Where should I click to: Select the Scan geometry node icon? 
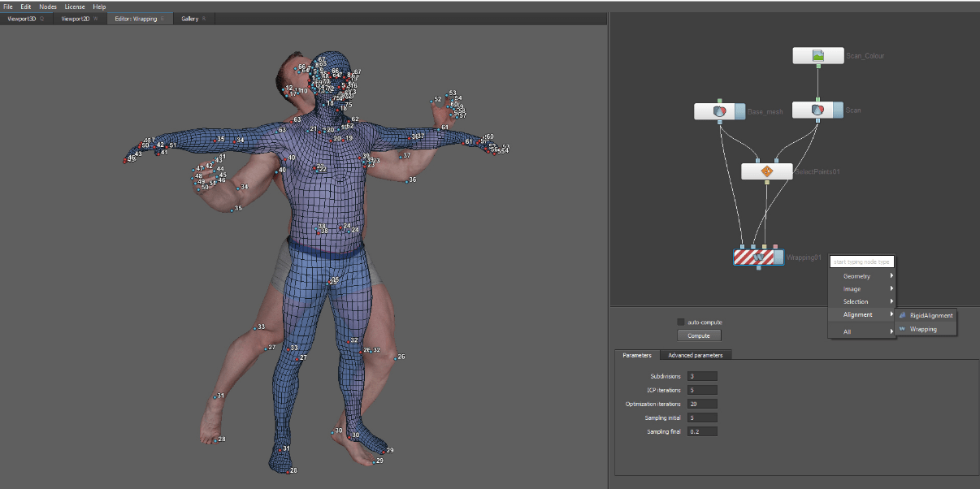817,110
